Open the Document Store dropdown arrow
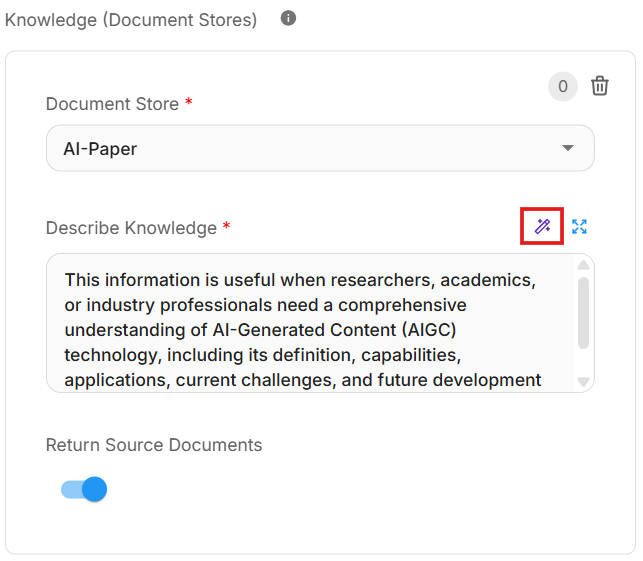The height and width of the screenshot is (561, 643). [x=568, y=148]
